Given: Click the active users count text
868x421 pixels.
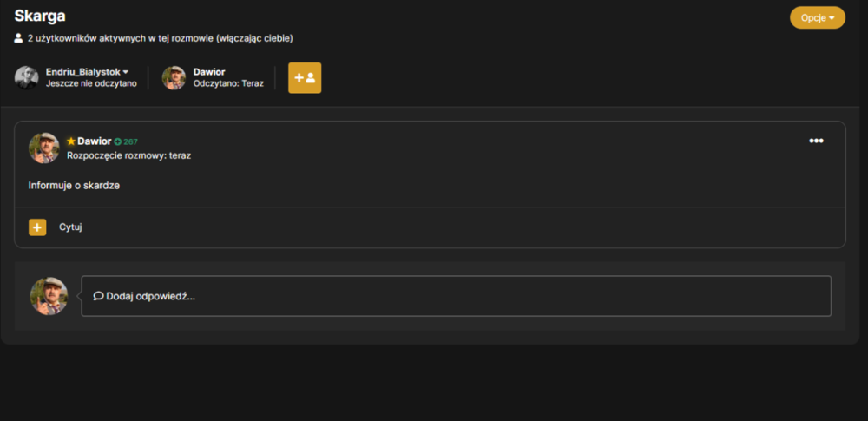Looking at the screenshot, I should pos(160,39).
